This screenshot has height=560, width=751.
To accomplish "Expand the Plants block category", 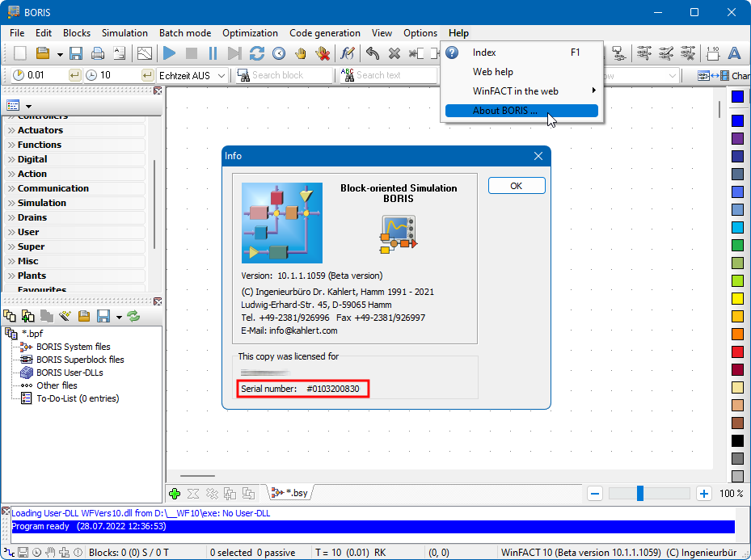I will click(x=74, y=276).
